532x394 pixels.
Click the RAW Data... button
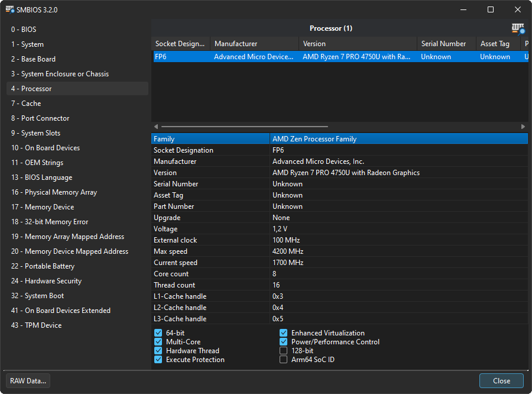tap(28, 381)
